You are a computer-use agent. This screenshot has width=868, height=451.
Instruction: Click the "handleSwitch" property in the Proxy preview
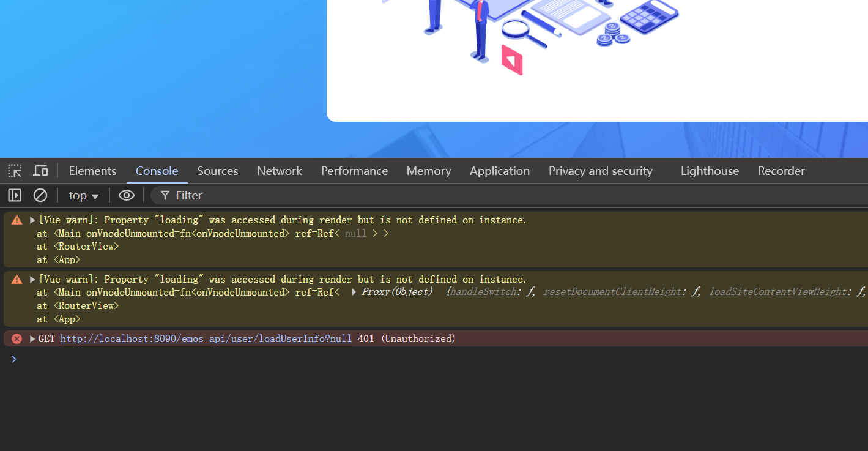[x=483, y=292]
